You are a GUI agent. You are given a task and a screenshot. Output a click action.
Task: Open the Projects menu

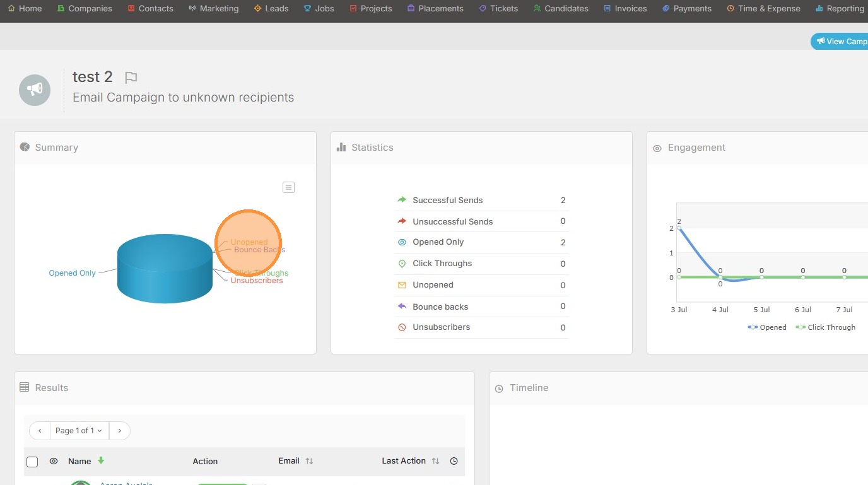(x=371, y=8)
